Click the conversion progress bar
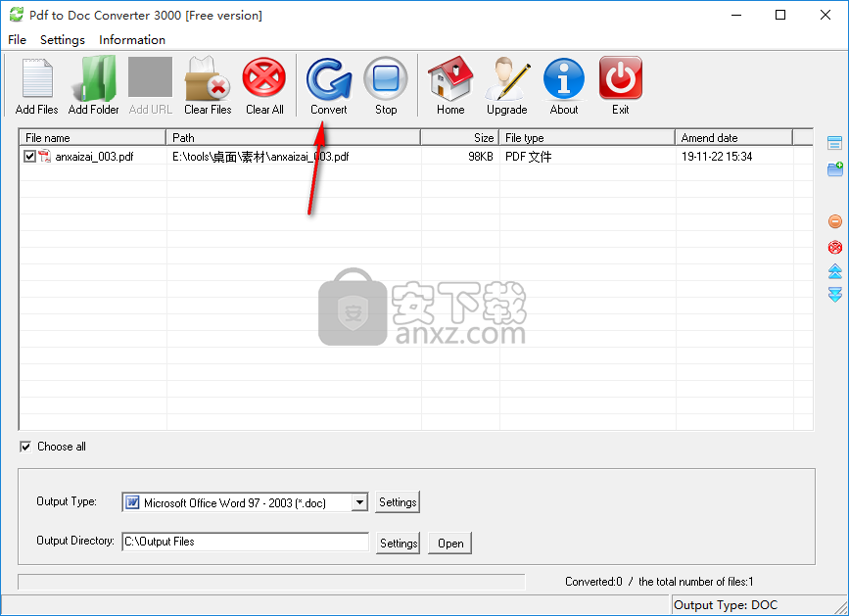 tap(271, 582)
